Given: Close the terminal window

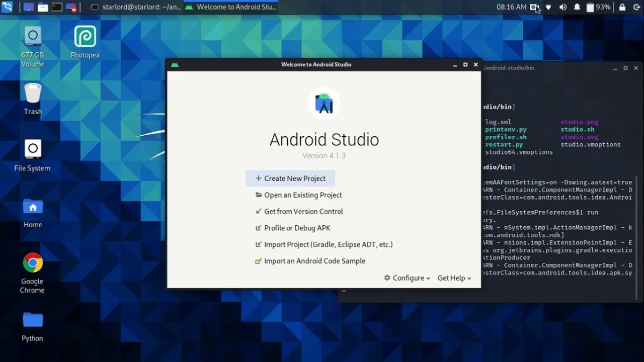Looking at the screenshot, I should 636,68.
